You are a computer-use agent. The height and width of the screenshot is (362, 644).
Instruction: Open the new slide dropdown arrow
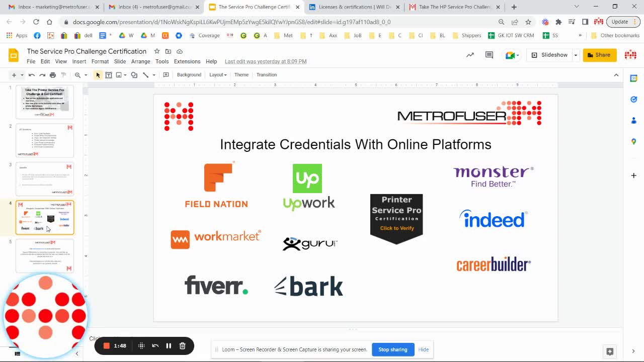(21, 75)
